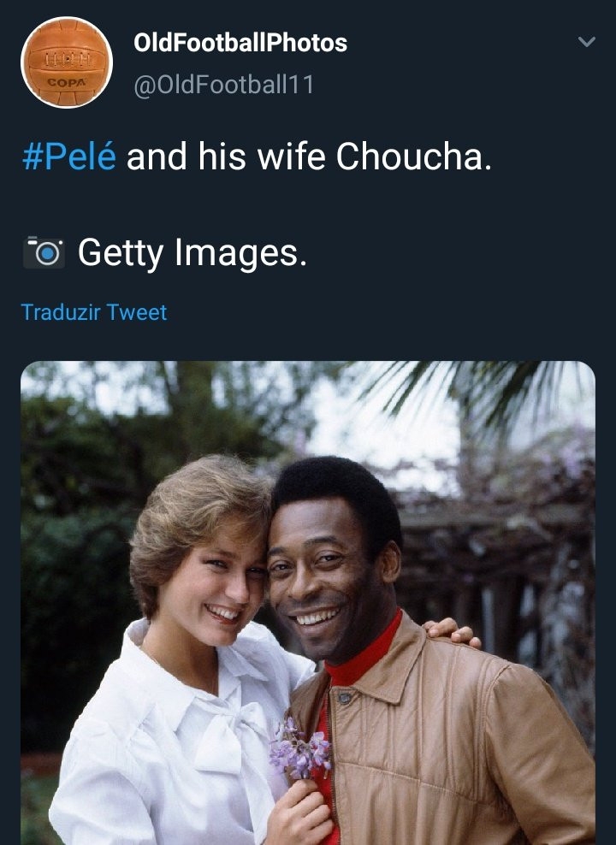Open the OldFootballPhotos profile avatar
Screen dimensions: 616x845
pos(67,62)
